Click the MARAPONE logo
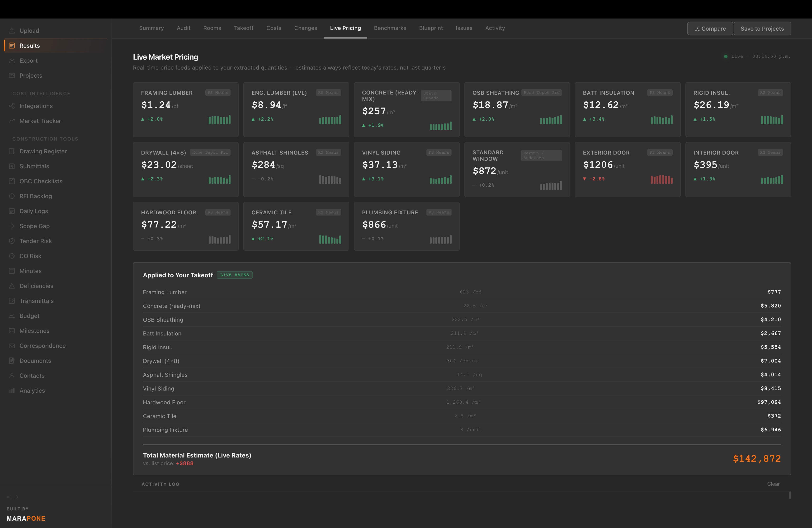Screen dimensions: 812x528 click(x=26, y=519)
